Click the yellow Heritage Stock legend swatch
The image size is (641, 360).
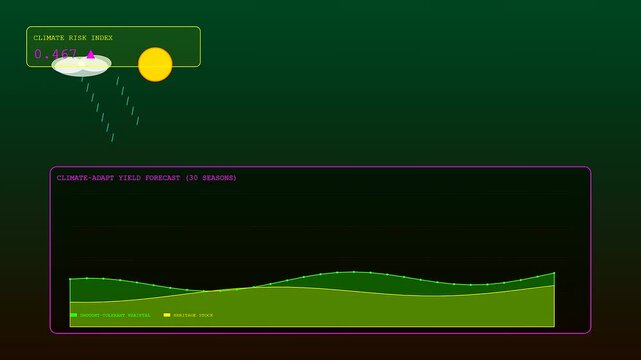tap(167, 315)
